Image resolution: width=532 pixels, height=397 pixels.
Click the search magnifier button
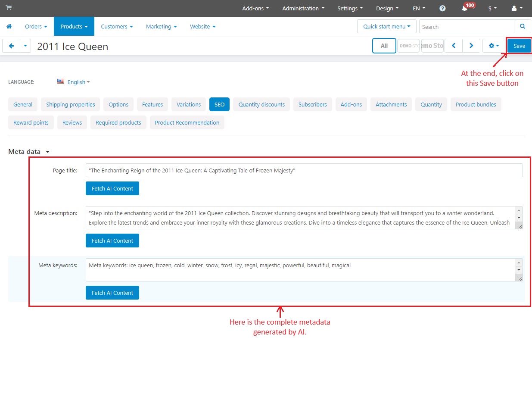(523, 26)
